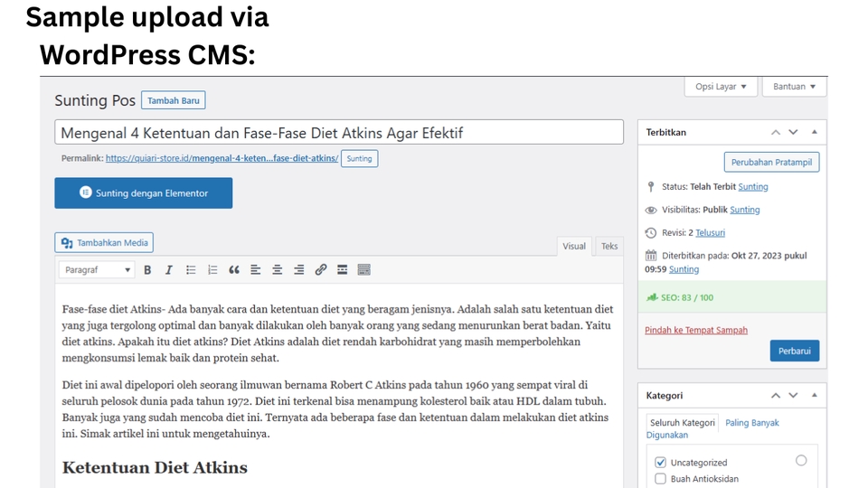868x488 pixels.
Task: Select the radio button beside Uncategorized
Action: point(801,461)
